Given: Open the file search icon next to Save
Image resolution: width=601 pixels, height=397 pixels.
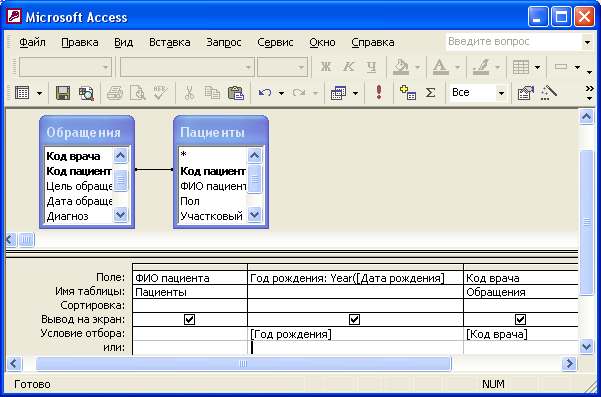Looking at the screenshot, I should [86, 93].
